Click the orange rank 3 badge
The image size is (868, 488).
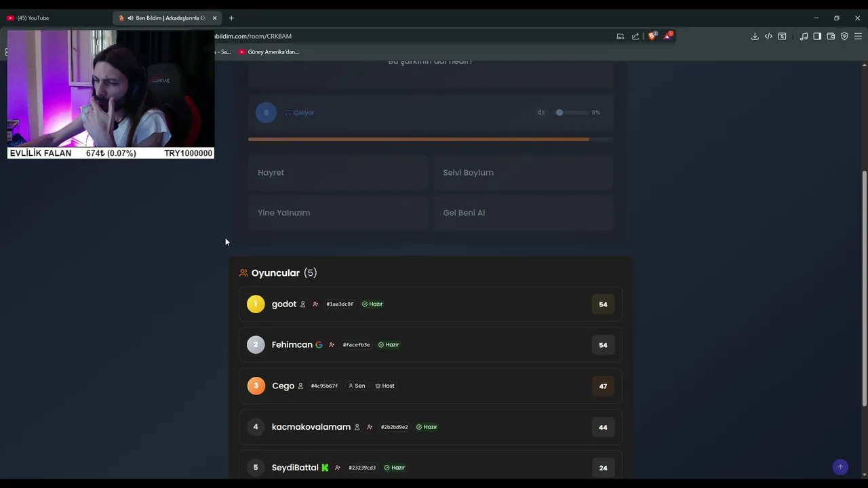click(256, 386)
